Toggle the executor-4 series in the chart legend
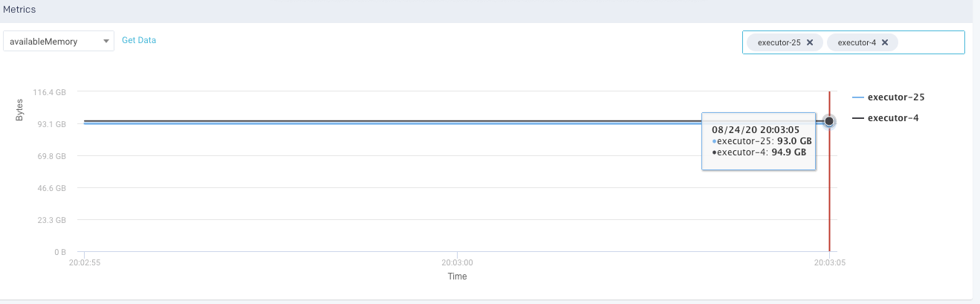 [x=892, y=118]
